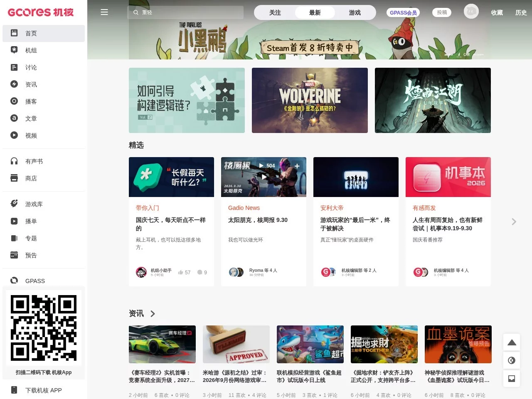532x399 pixels.
Task: Select 播客 in the sidebar
Action: tap(44, 101)
